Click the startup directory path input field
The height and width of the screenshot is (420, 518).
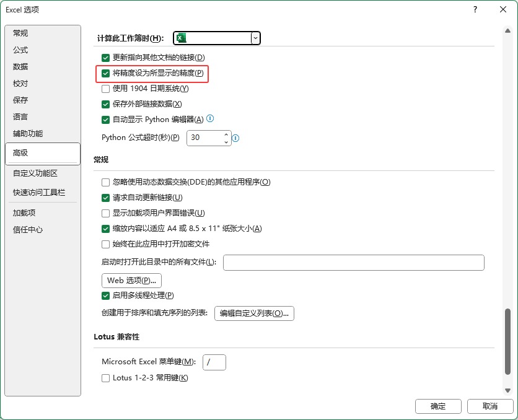pos(353,263)
